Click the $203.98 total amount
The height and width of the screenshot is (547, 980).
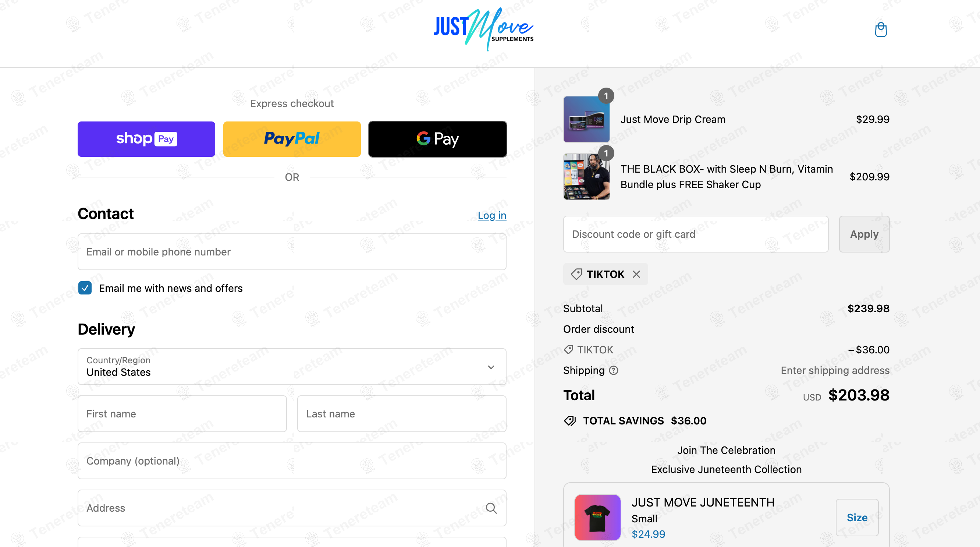[859, 395]
